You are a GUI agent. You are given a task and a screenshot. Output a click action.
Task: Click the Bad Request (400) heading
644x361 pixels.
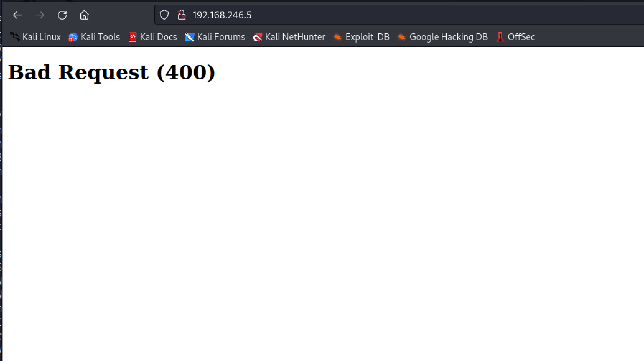point(111,72)
